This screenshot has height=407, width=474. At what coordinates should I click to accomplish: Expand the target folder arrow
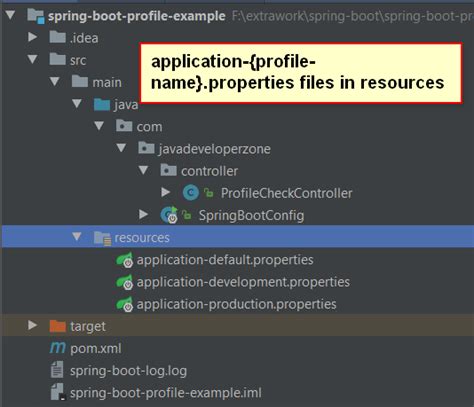pos(32,325)
